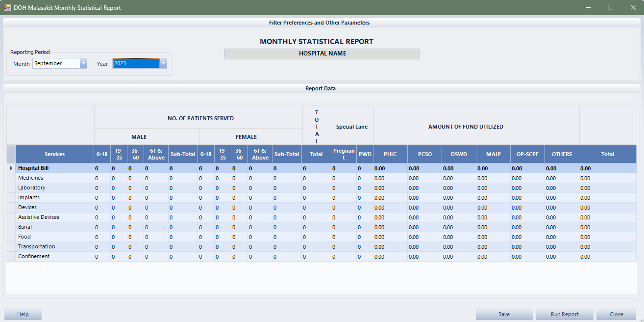Click the Save button
644x322 pixels.
pyautogui.click(x=504, y=314)
